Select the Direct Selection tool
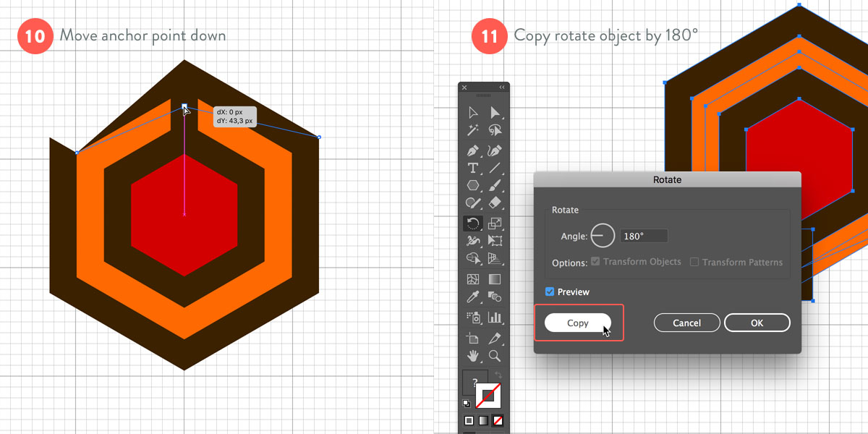The image size is (868, 434). pyautogui.click(x=495, y=112)
